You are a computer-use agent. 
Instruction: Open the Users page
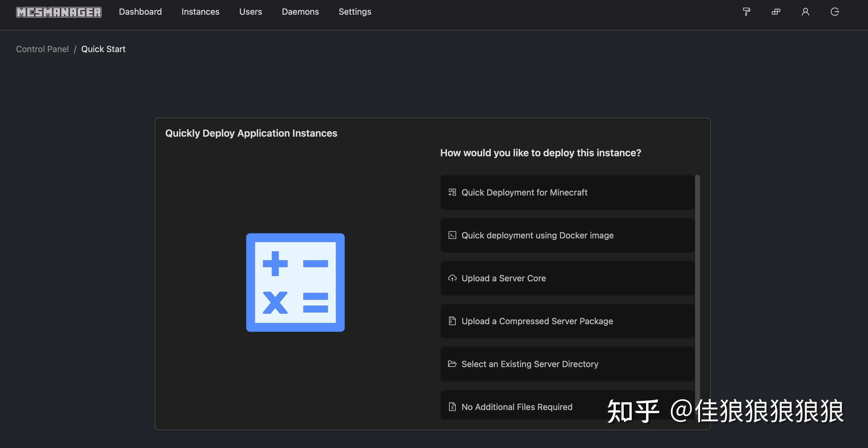(x=250, y=12)
